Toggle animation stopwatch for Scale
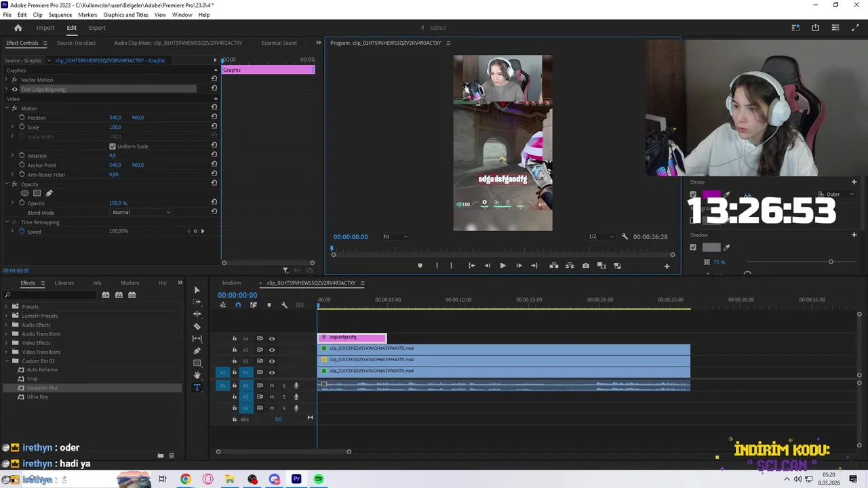868x488 pixels. 22,127
